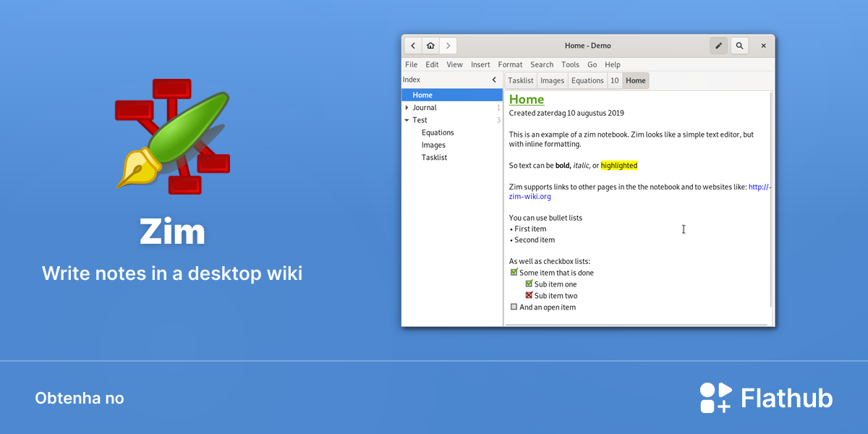This screenshot has width=868, height=434.
Task: Click the 'Home - Demo' window title
Action: [588, 46]
